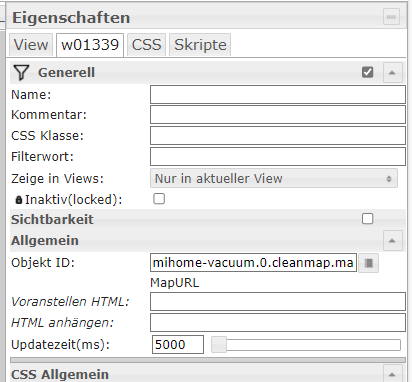
Task: Open the Objekt ID browse button
Action: coord(368,263)
